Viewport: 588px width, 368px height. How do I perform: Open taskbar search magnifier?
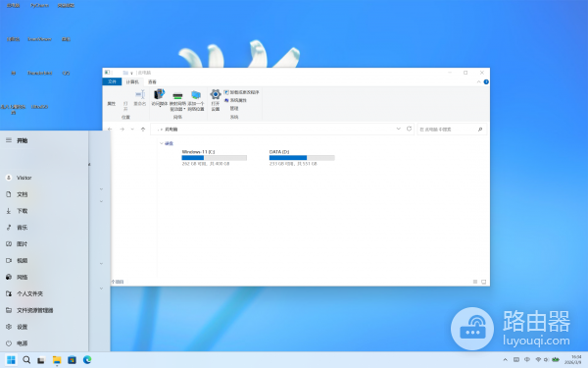point(26,360)
